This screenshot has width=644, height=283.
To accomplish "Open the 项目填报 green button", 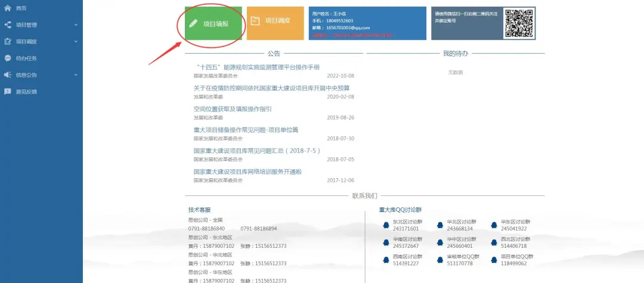I will pos(213,24).
